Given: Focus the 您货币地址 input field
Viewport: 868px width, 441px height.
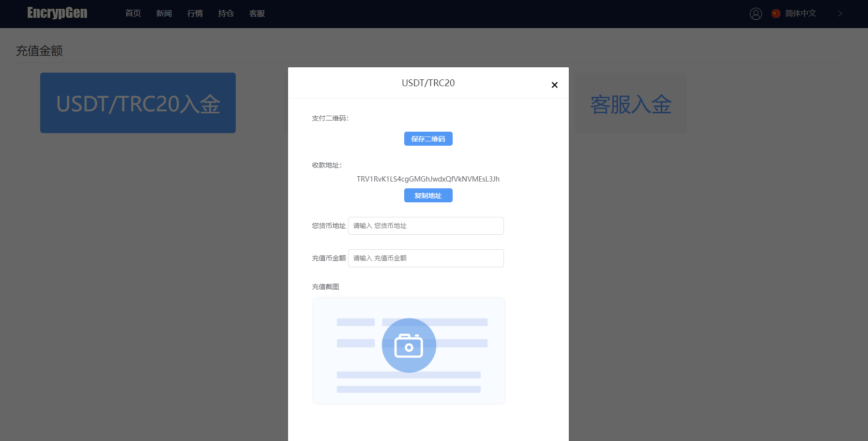Looking at the screenshot, I should pos(426,226).
